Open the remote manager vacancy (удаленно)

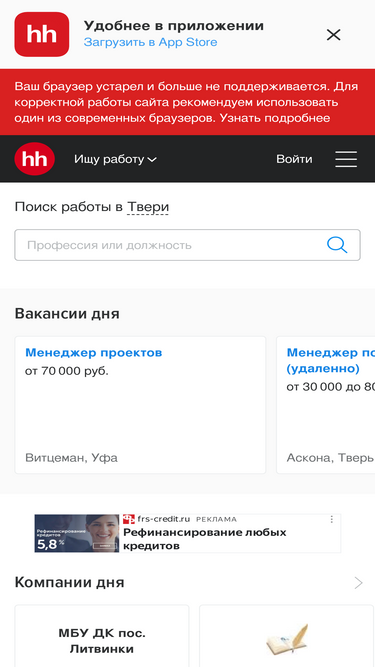[330, 360]
